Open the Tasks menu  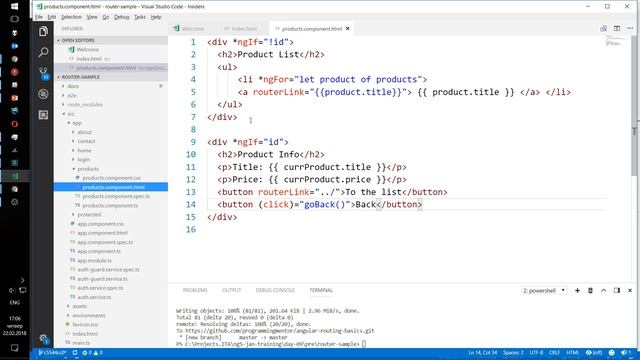tap(140, 17)
